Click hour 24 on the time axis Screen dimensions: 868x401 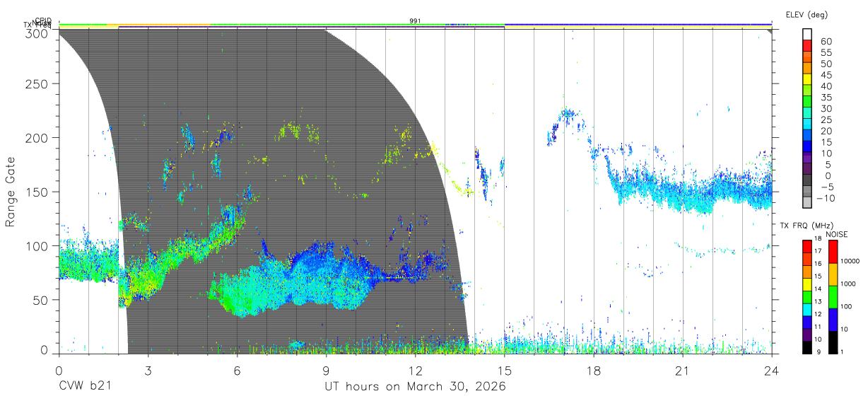(x=771, y=370)
